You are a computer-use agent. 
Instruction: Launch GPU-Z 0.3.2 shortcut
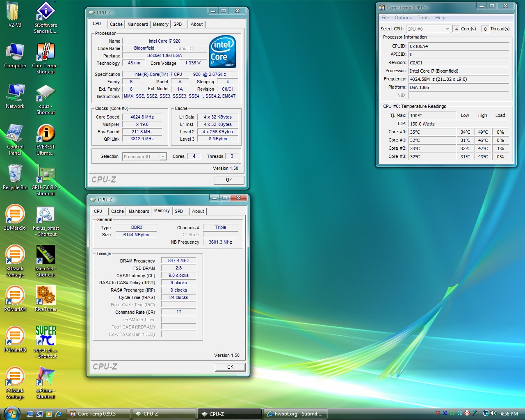(46, 180)
